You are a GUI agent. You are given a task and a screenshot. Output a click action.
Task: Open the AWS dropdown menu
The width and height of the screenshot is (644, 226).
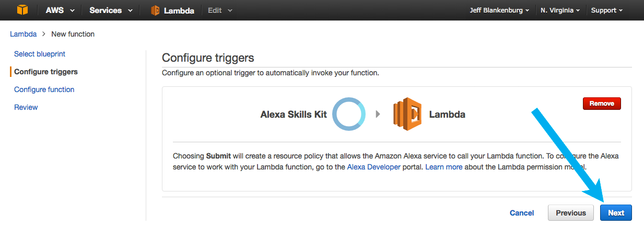pyautogui.click(x=60, y=10)
